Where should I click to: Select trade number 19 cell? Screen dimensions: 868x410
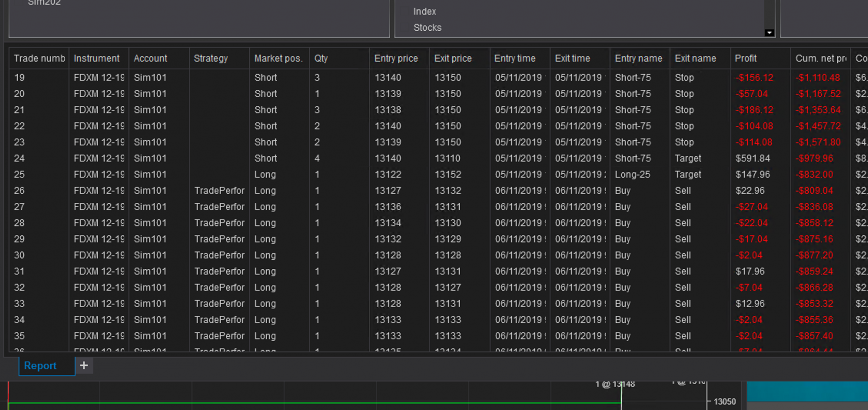(19, 78)
